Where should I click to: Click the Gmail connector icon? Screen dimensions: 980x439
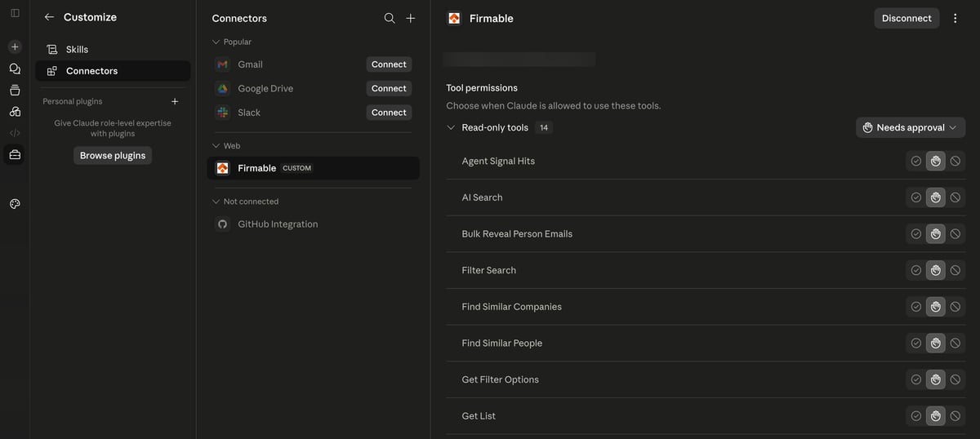(x=222, y=64)
